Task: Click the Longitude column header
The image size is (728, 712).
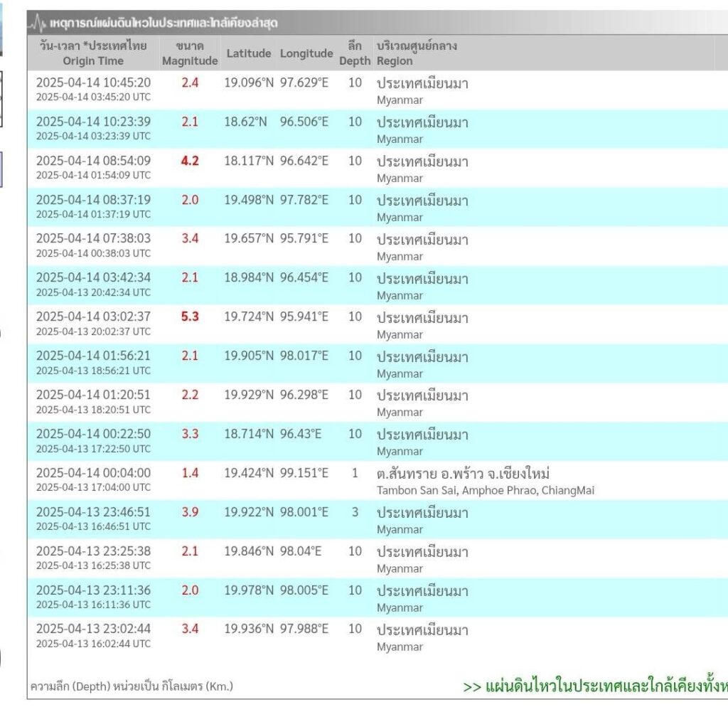Action: [x=306, y=53]
